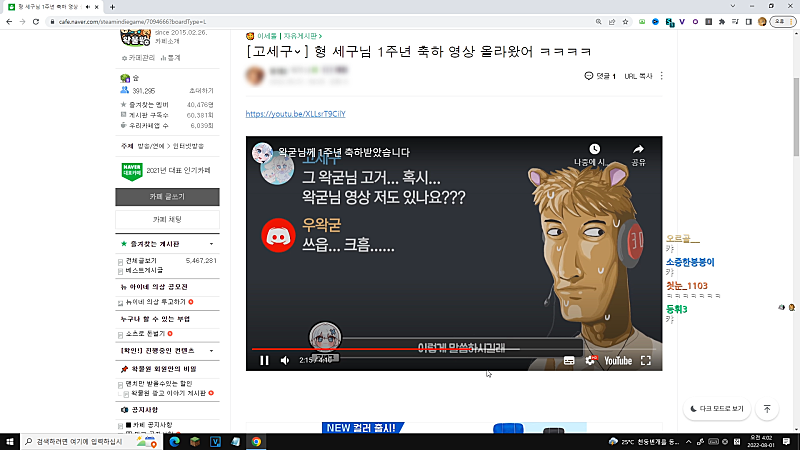This screenshot has height=450, width=800.
Task: Open 뉴이네 의상 투고하기 board
Action: (x=156, y=302)
